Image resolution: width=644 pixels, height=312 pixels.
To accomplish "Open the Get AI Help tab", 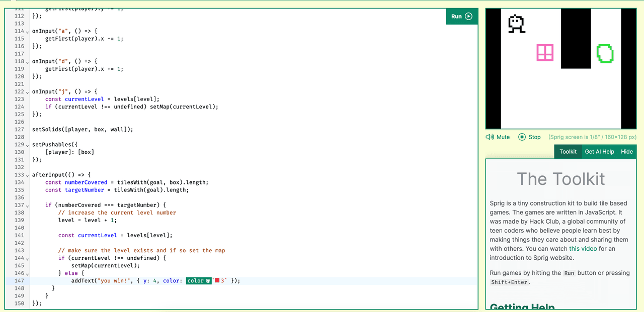I will 599,152.
